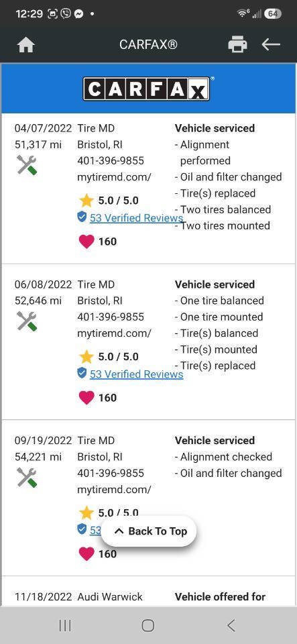The image size is (297, 644).
Task: Tap the home icon in header
Action: click(26, 45)
